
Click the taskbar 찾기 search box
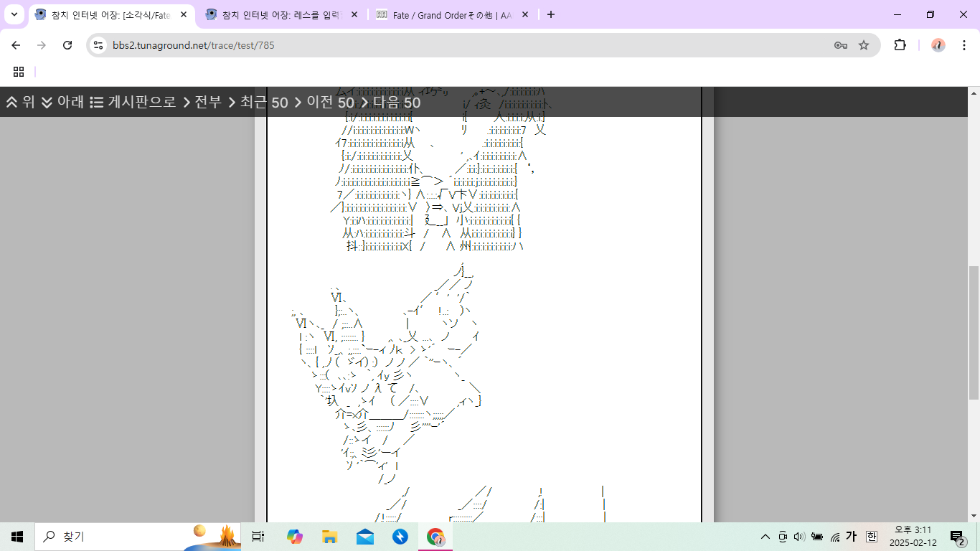click(138, 537)
